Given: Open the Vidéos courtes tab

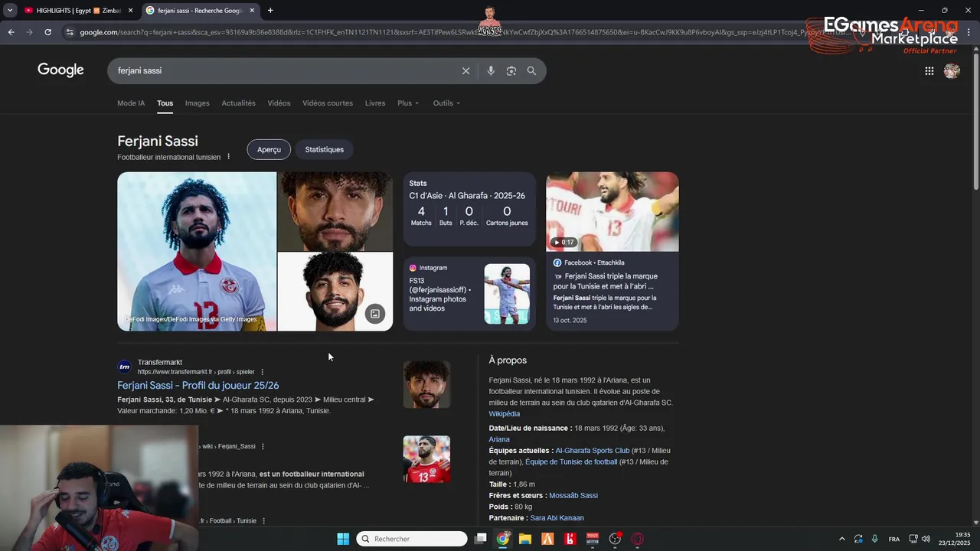Looking at the screenshot, I should 328,103.
